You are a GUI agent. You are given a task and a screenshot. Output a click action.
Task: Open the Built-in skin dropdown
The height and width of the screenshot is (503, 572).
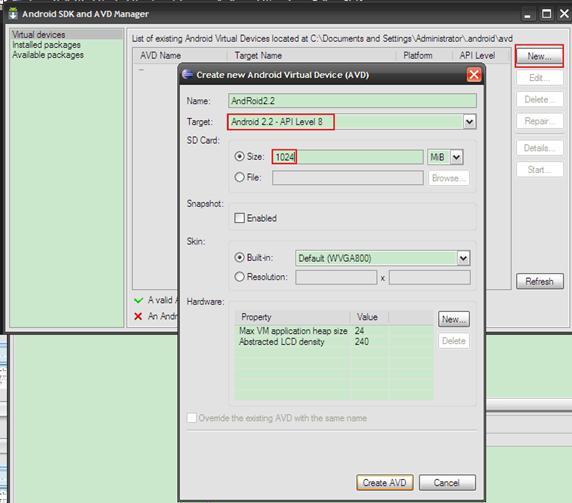[x=463, y=258]
